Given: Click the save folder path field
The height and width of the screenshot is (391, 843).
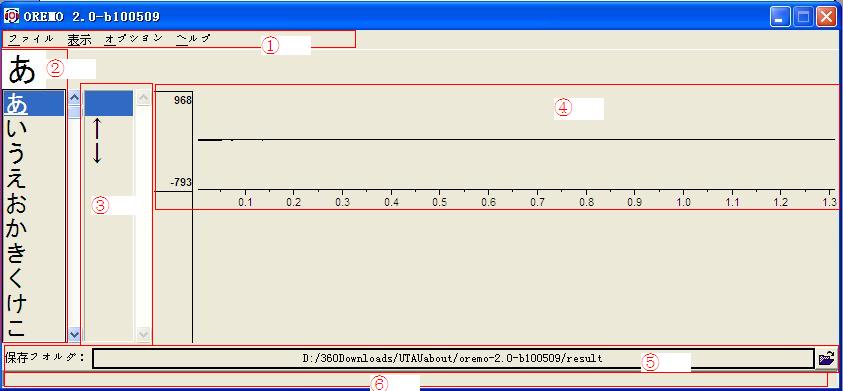Looking at the screenshot, I should [x=453, y=358].
